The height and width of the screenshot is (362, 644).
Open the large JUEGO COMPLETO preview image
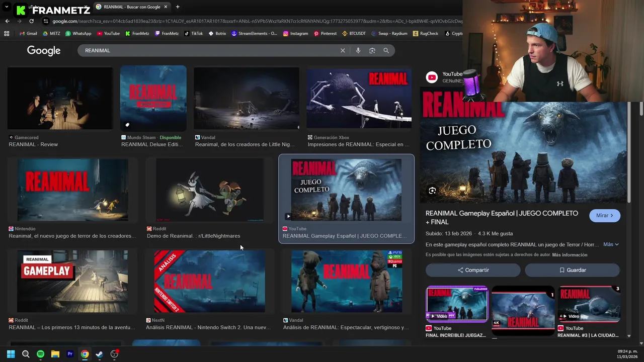point(524,145)
